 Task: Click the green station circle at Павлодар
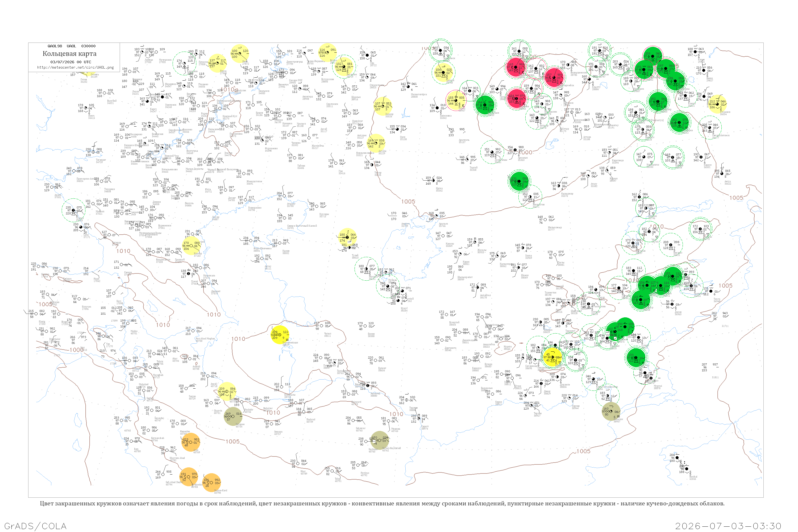point(658,101)
